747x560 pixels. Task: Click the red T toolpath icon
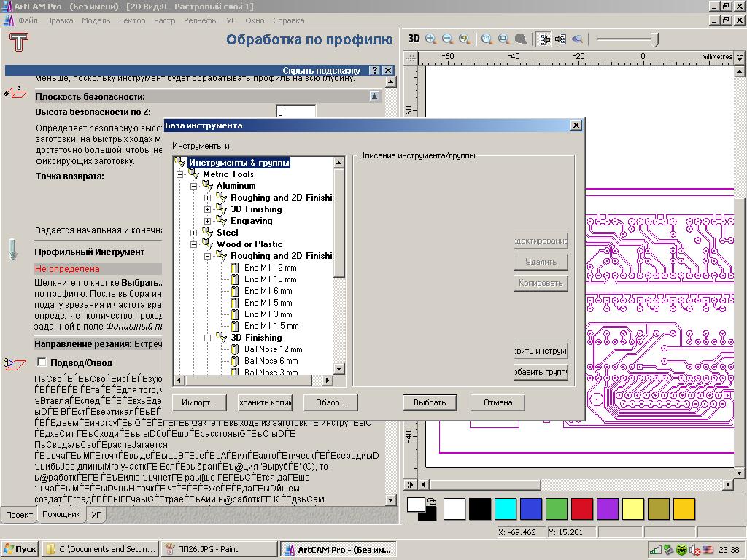(18, 42)
